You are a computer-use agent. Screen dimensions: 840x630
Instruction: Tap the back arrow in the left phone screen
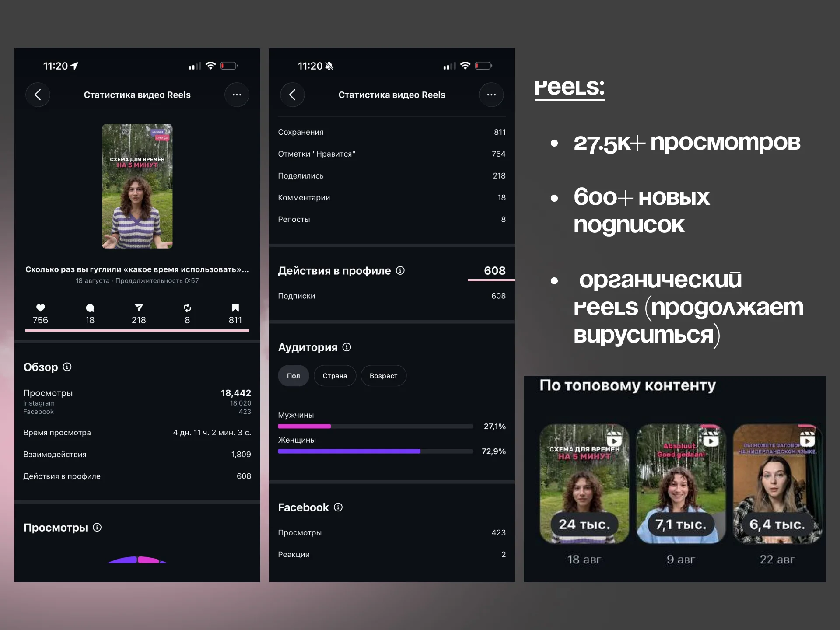click(38, 94)
